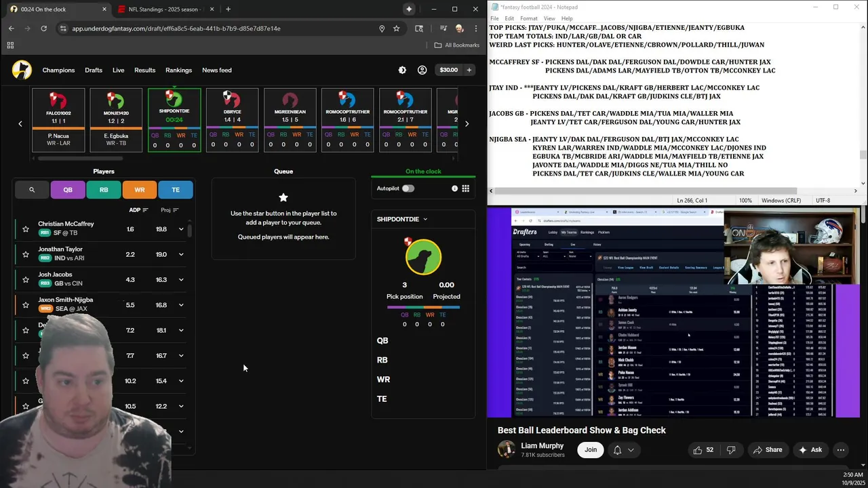Click the Ask button under the video

coord(810,450)
